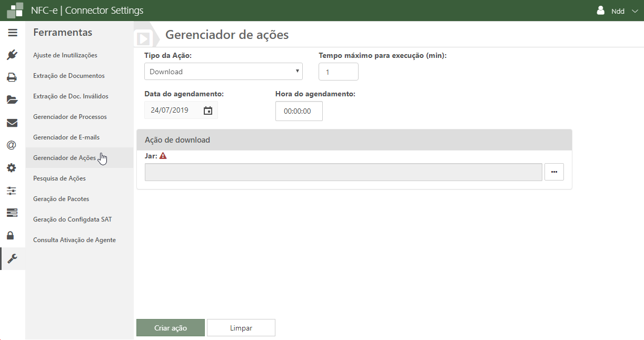Image resolution: width=644 pixels, height=340 pixels.
Task: Go to Gerenciador de Processos
Action: pos(70,117)
